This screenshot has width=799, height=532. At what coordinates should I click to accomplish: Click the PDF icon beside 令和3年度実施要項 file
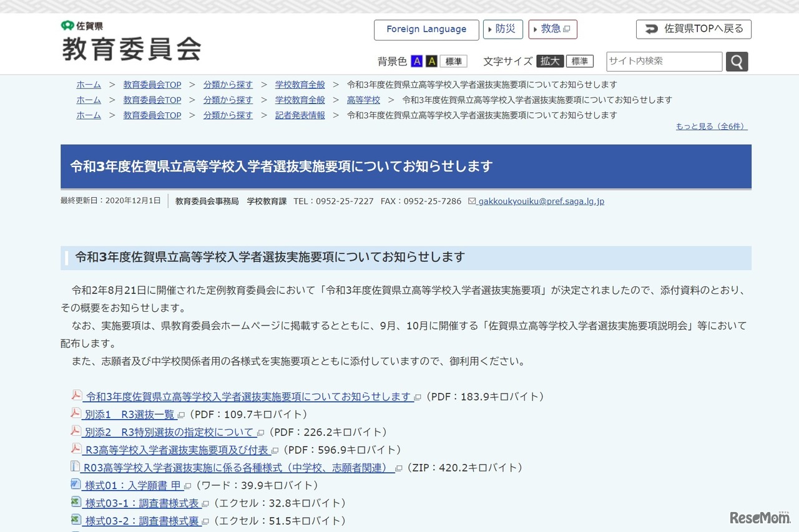tap(76, 396)
